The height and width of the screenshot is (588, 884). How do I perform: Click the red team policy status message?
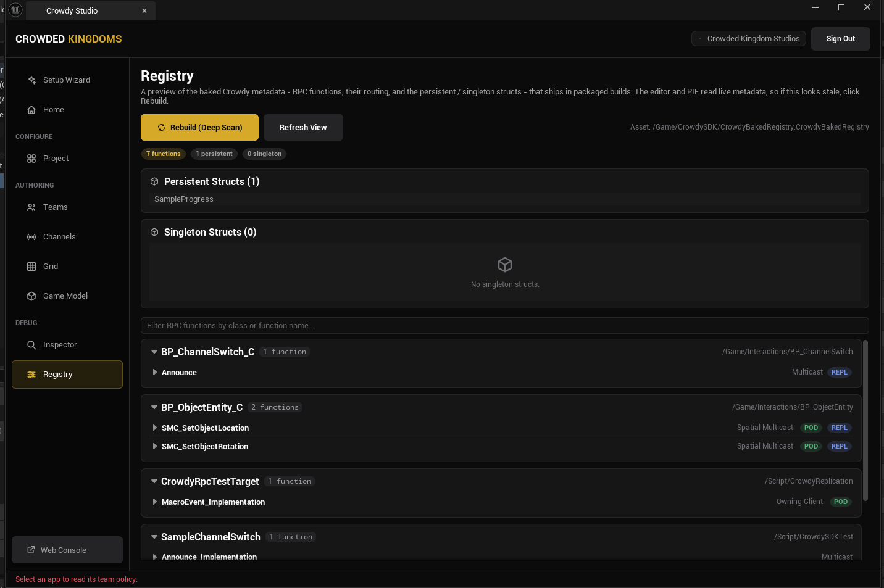[76, 579]
